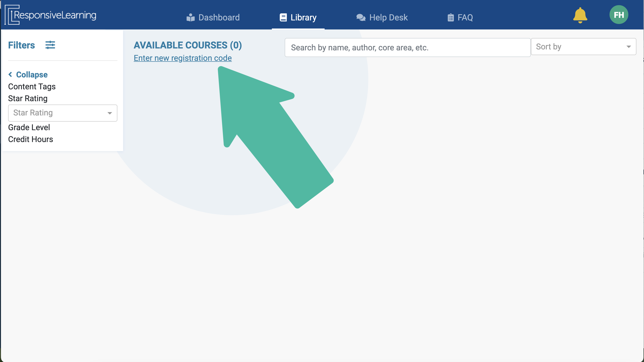Open the Star Rating dropdown

pos(62,113)
